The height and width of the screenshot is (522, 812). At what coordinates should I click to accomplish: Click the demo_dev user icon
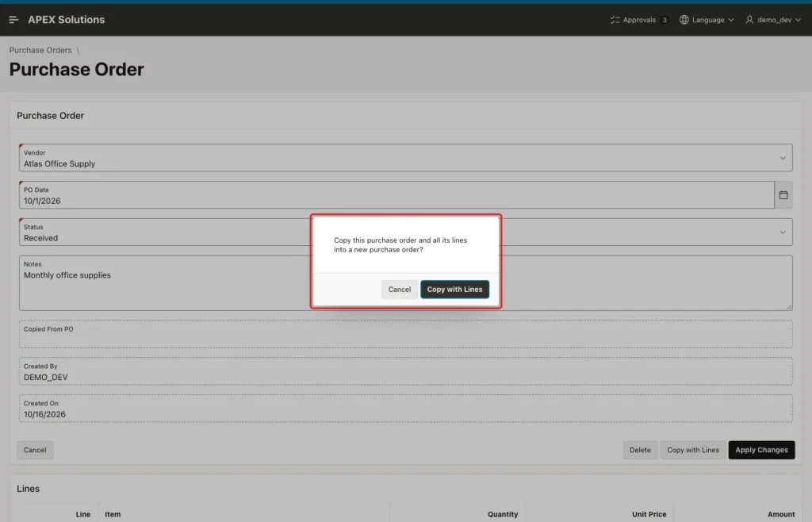749,20
